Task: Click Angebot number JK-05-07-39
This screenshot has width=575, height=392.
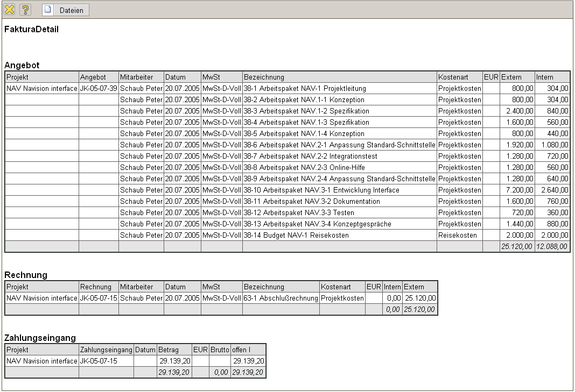Action: click(99, 88)
